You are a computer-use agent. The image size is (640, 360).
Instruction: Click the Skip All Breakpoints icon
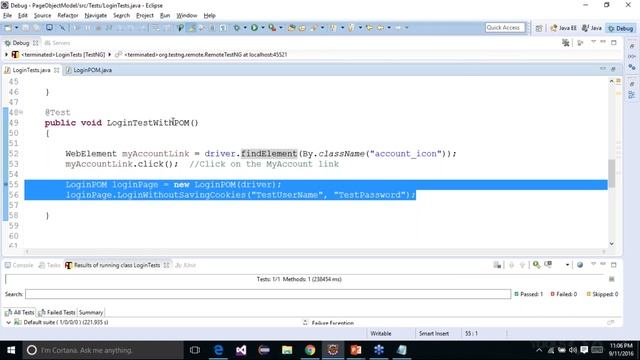[x=62, y=28]
